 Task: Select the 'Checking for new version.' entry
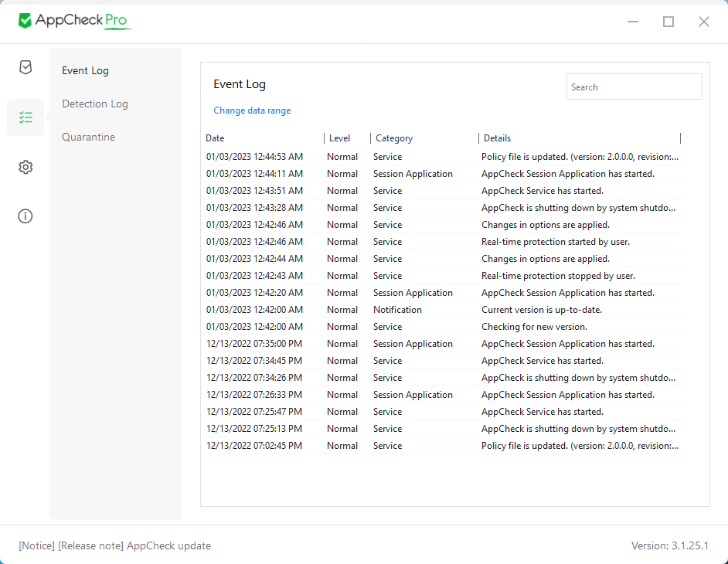coord(441,327)
